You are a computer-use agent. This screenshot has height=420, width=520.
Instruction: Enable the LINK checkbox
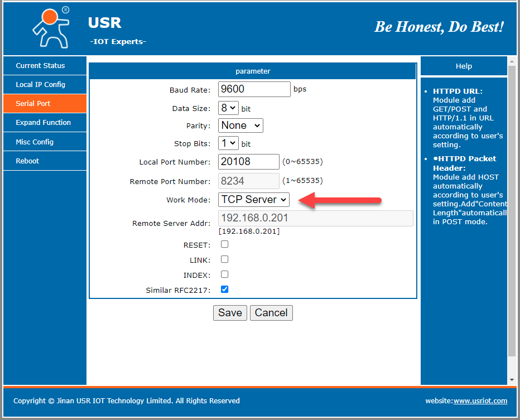(x=224, y=259)
